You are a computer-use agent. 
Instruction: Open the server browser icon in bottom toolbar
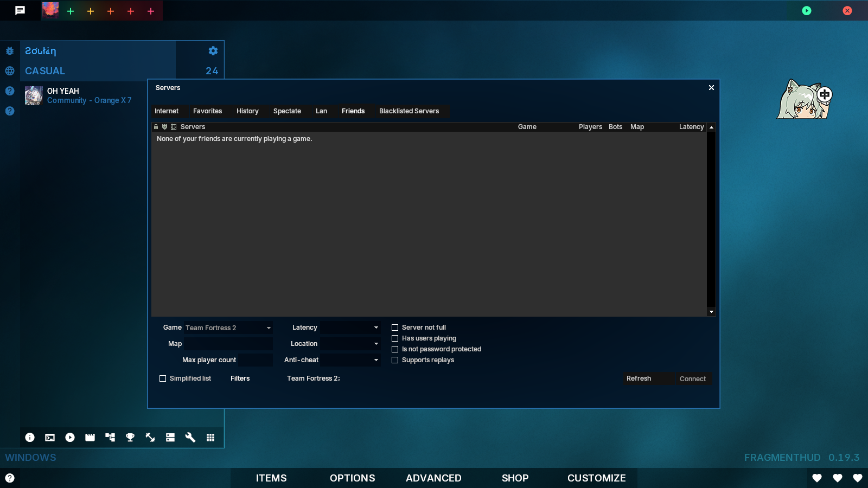170,438
